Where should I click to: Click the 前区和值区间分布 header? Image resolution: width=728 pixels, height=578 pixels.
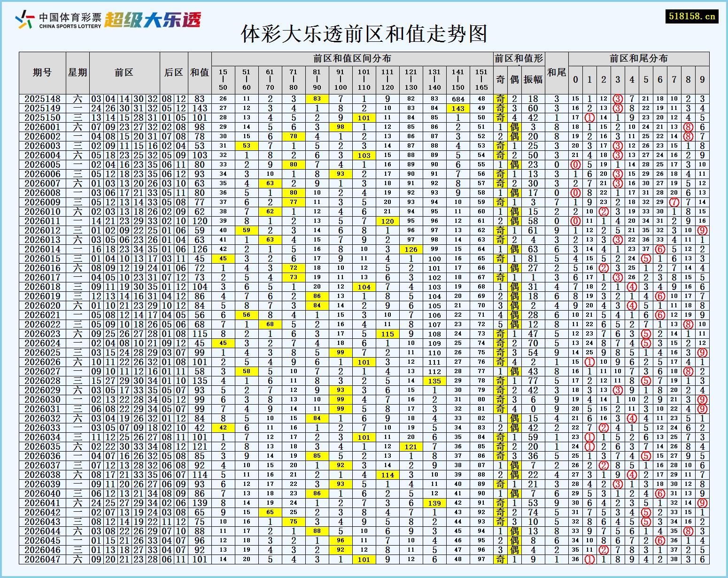pyautogui.click(x=352, y=59)
